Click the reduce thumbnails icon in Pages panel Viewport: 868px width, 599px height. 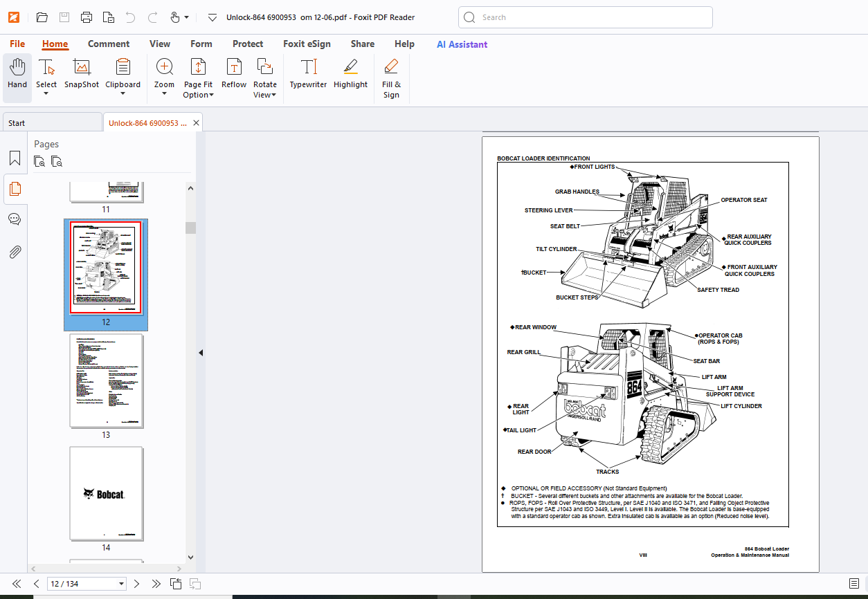click(x=57, y=162)
